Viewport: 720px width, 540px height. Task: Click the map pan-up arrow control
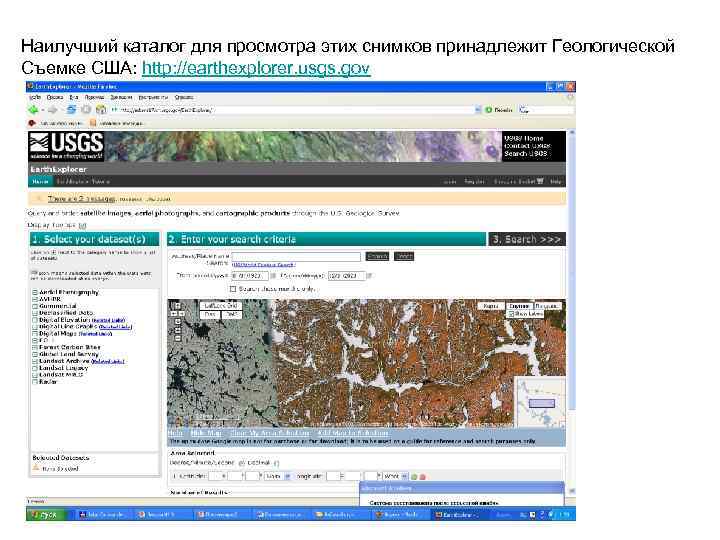(x=178, y=305)
